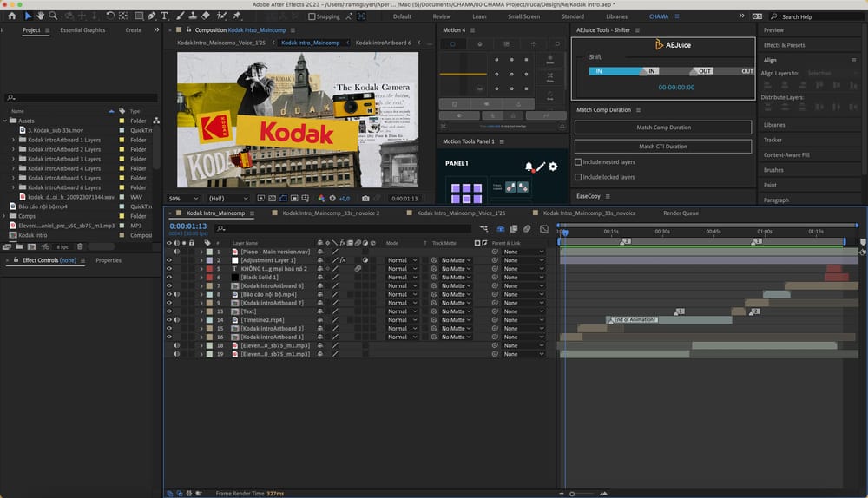868x498 pixels.
Task: Collapse the Assets folder in Project
Action: pos(5,121)
